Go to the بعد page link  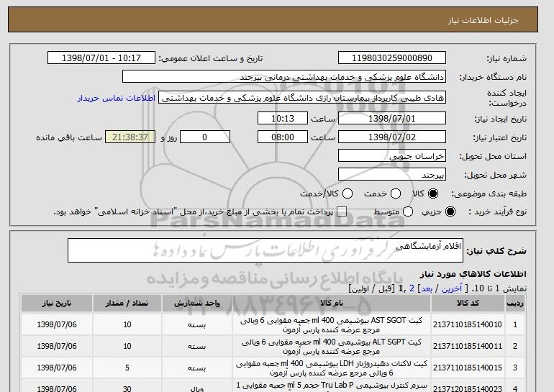427,288
